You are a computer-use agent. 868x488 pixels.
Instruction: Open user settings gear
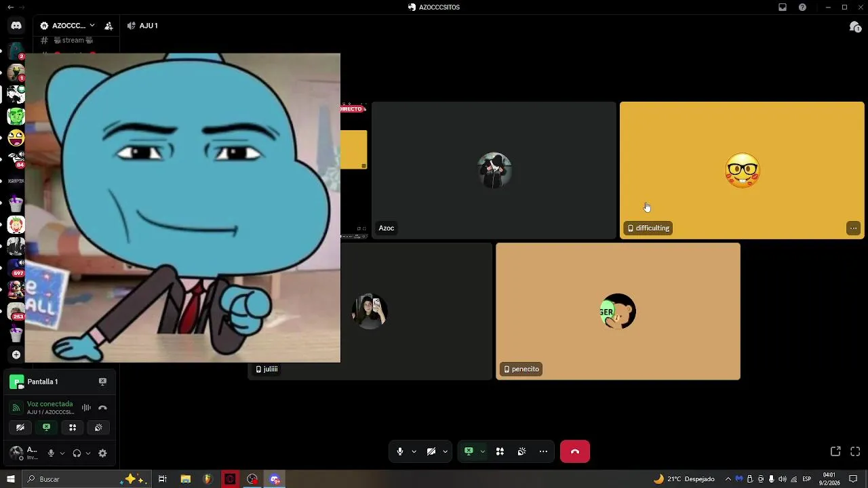[102, 453]
